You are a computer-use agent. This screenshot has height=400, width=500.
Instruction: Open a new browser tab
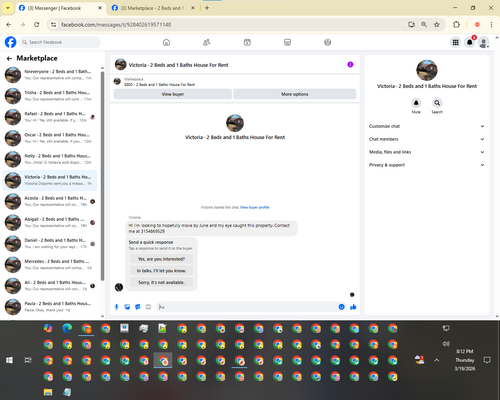point(207,8)
